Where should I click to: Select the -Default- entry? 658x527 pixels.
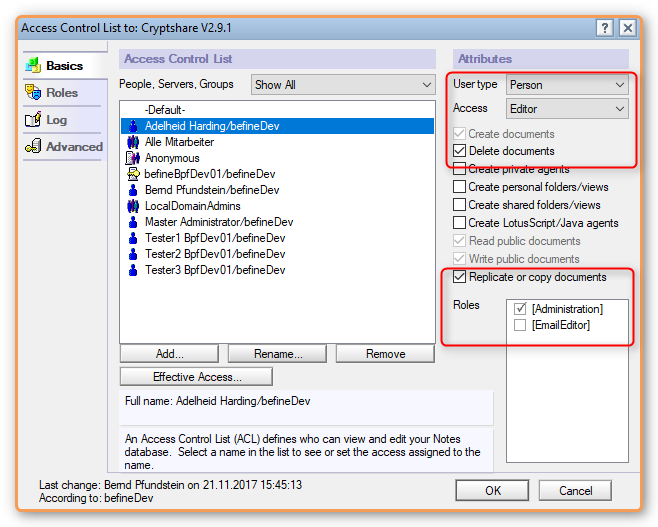pos(277,110)
